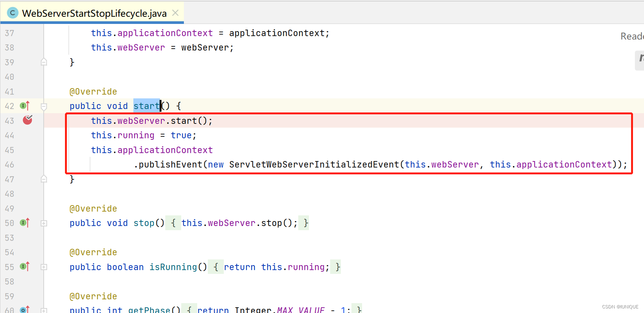Image resolution: width=644 pixels, height=313 pixels.
Task: Click line number 46 in the gutter
Action: click(x=9, y=164)
